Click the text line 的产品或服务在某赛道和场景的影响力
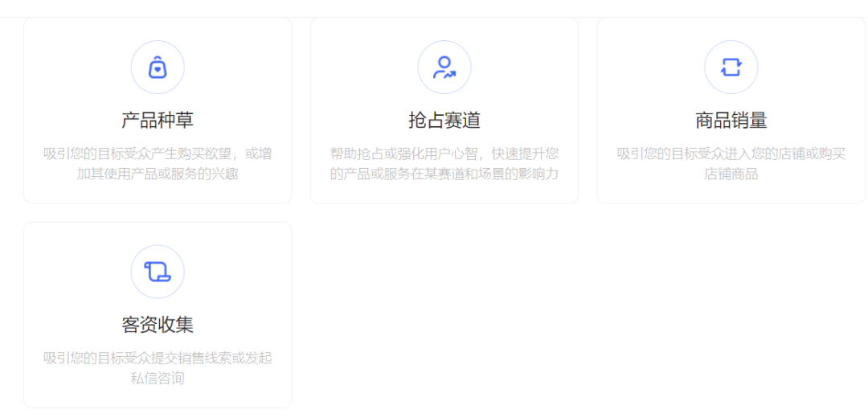The width and height of the screenshot is (868, 418). pos(444,174)
